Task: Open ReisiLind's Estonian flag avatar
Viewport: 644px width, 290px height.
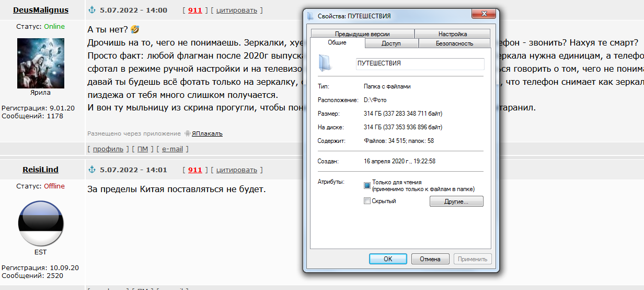Action: tap(41, 224)
